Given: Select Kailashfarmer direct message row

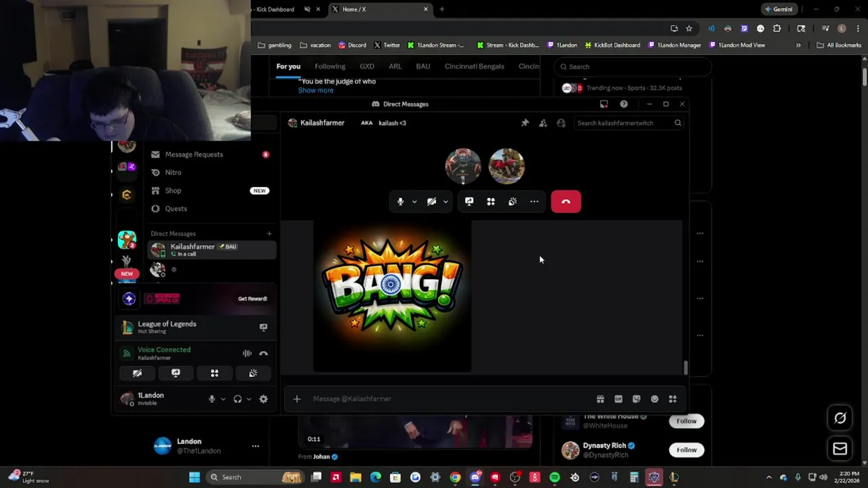Looking at the screenshot, I should pos(212,249).
